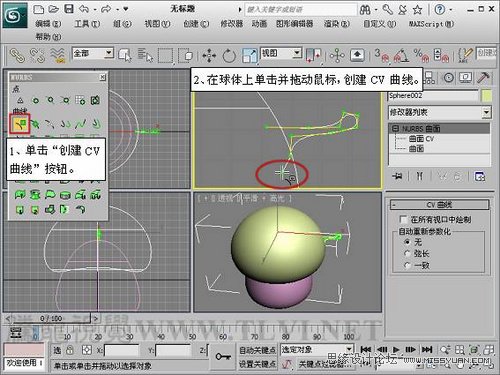Toggle the Spinner Snap icon

click(441, 55)
